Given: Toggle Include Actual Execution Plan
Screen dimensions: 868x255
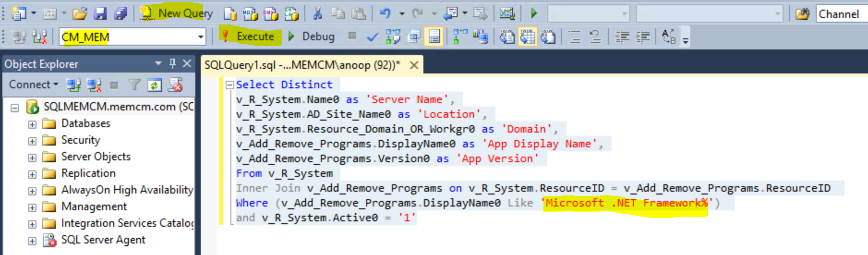Looking at the screenshot, I should click(x=460, y=36).
